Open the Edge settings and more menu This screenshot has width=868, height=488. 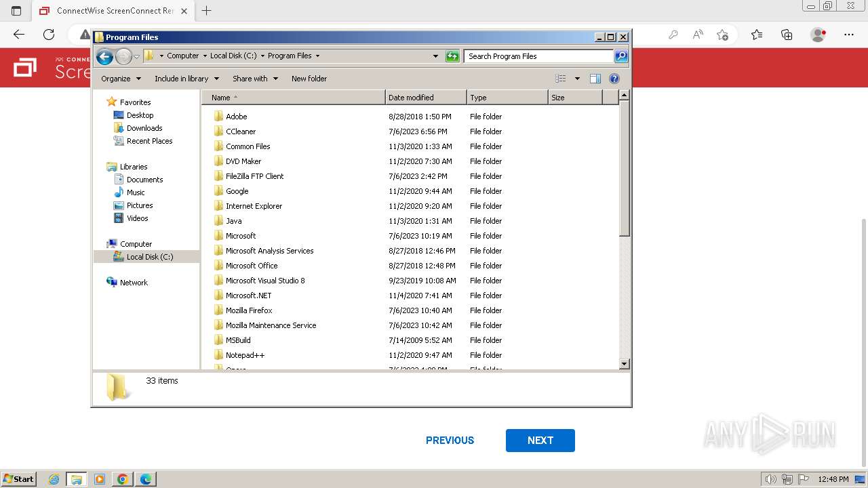click(849, 35)
